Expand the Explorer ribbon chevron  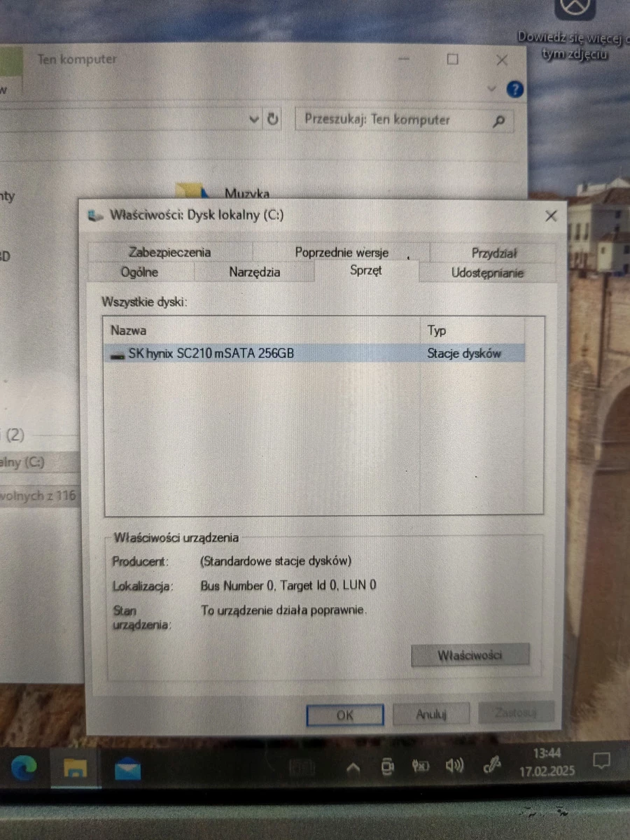(492, 88)
